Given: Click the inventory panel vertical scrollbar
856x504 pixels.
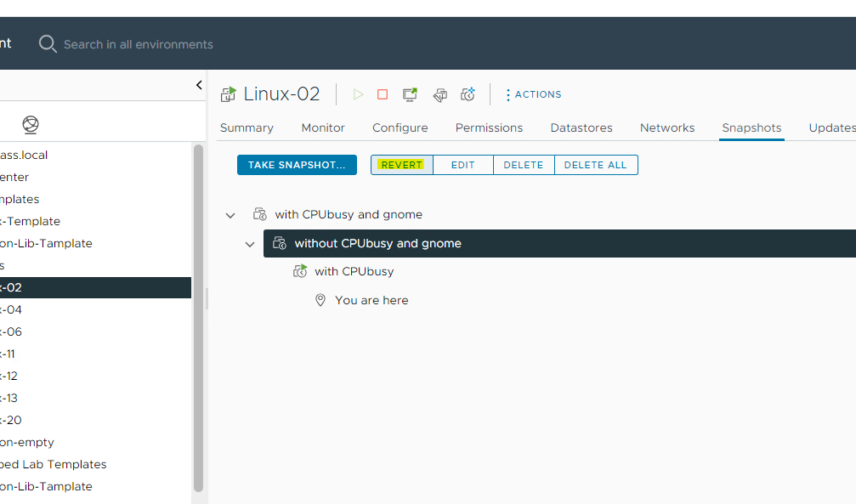Looking at the screenshot, I should (x=198, y=319).
